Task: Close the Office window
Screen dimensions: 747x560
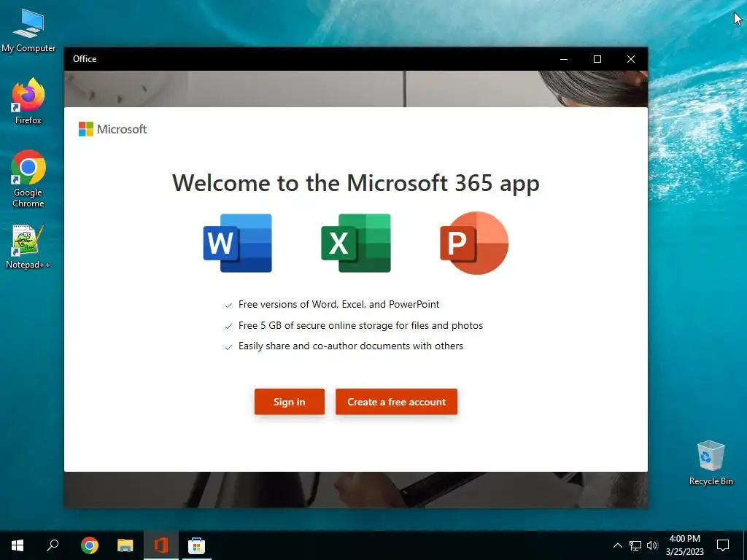Action: [x=631, y=59]
